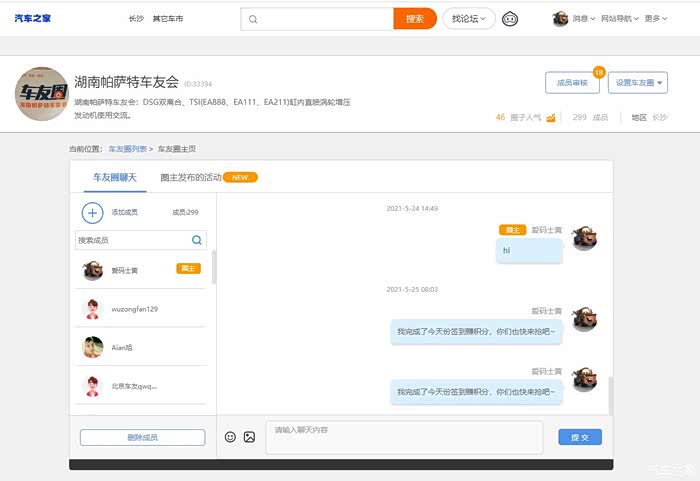
Task: Click the 成员审核 button
Action: click(x=572, y=83)
